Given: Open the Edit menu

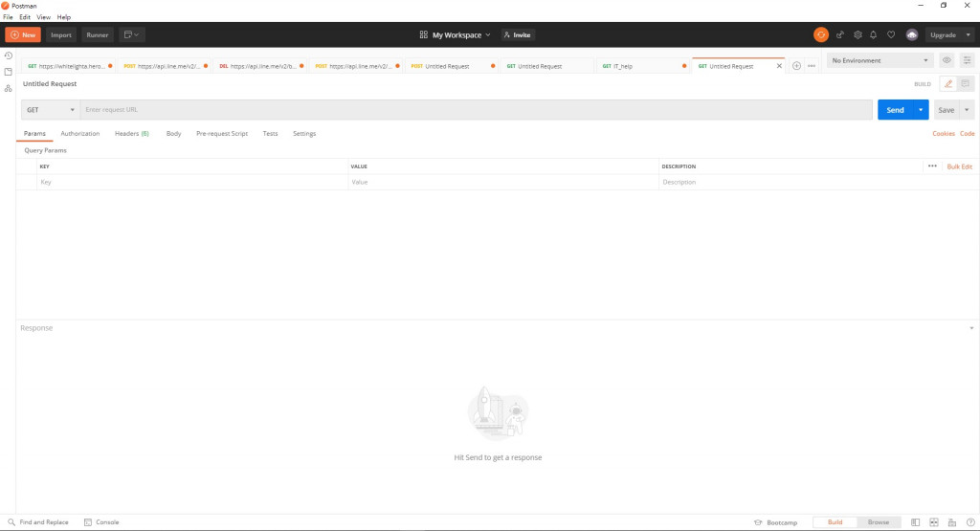Looking at the screenshot, I should [x=25, y=17].
